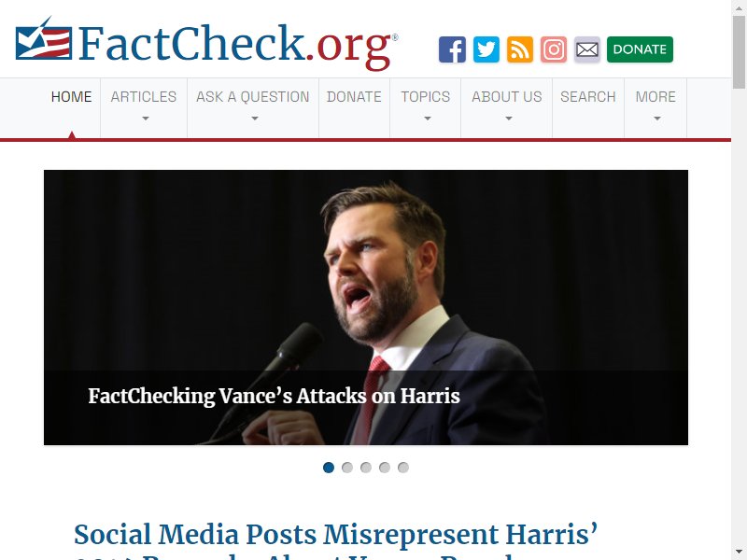This screenshot has width=747, height=560.
Task: Open the Instagram icon in header
Action: [x=554, y=49]
